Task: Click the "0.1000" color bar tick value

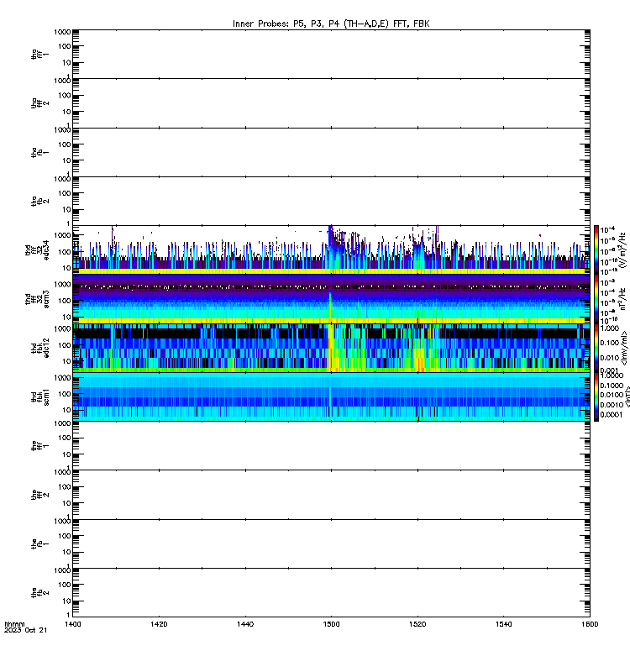Action: click(612, 386)
